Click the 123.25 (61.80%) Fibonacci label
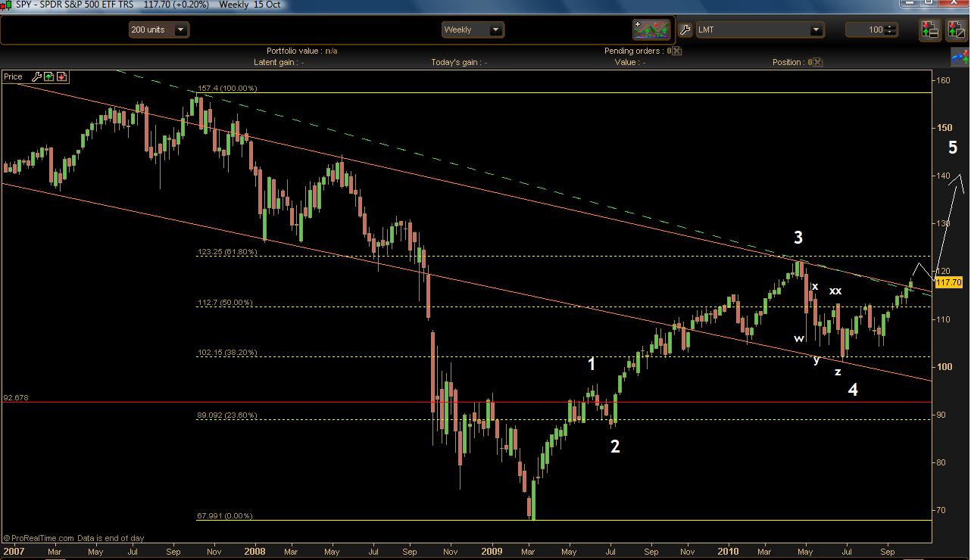Viewport: 971px width, 560px height. tap(227, 252)
